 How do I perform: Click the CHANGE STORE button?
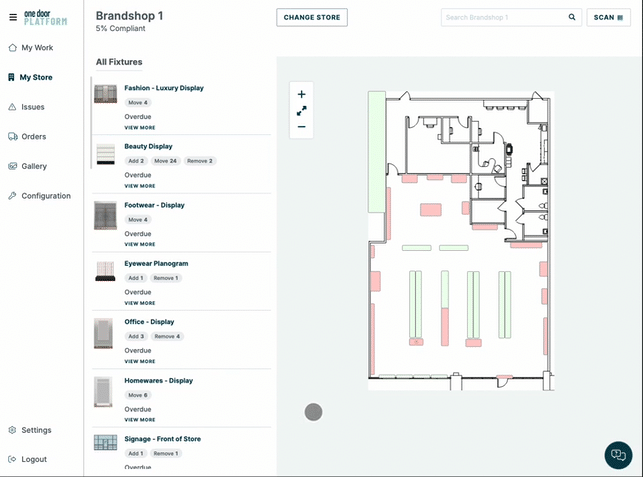coord(312,17)
